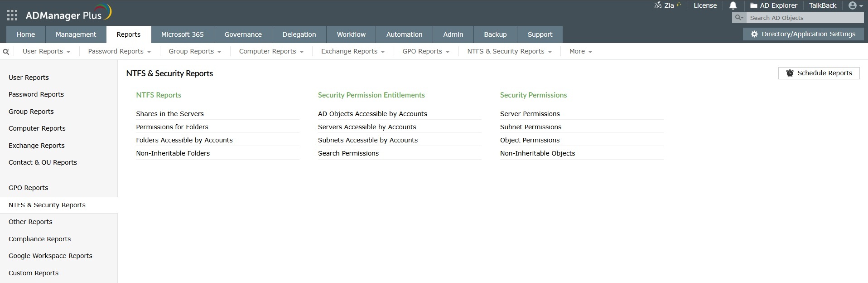868x283 pixels.
Task: Go to the Governance tab
Action: point(243,34)
